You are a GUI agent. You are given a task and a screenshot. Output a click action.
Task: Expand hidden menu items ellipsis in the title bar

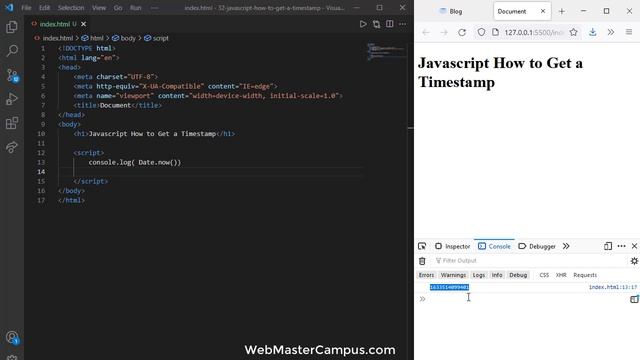[x=154, y=8]
